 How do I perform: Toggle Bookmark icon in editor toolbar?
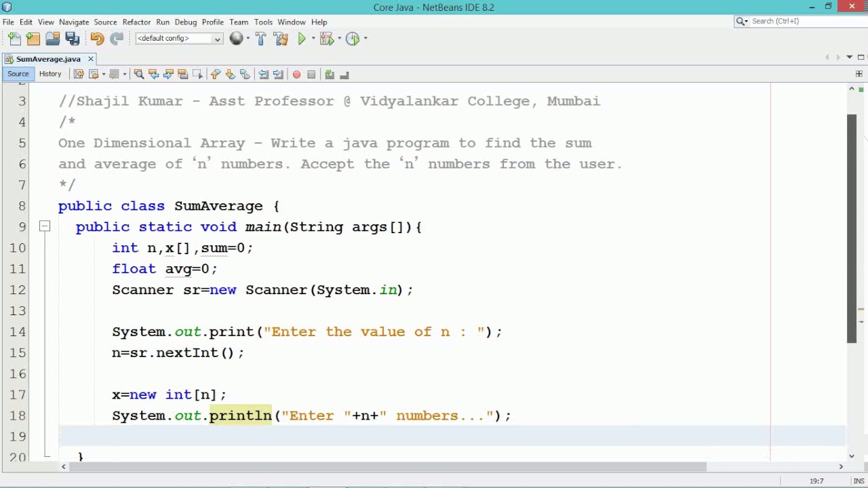click(x=245, y=75)
